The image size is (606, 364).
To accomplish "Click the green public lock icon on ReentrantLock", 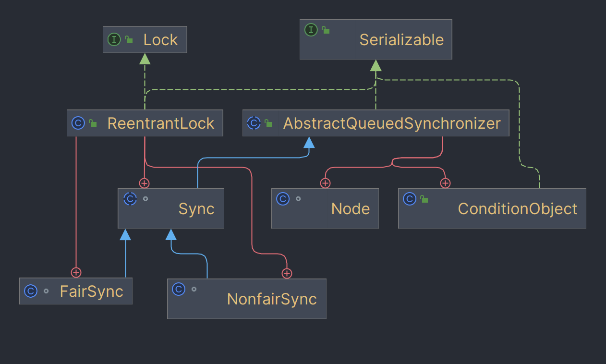I will (93, 123).
